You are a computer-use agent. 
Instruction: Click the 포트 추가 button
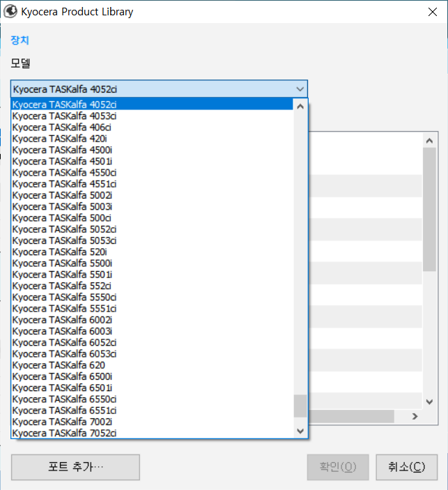click(75, 467)
